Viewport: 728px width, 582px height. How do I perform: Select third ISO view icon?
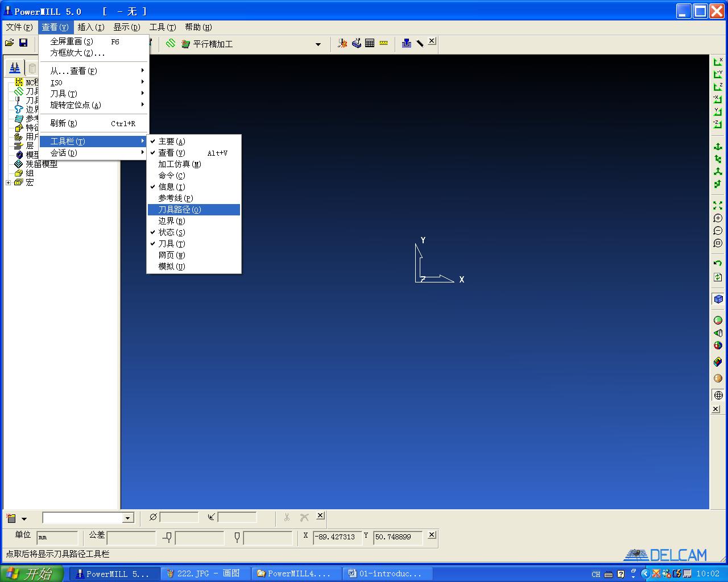click(x=718, y=172)
